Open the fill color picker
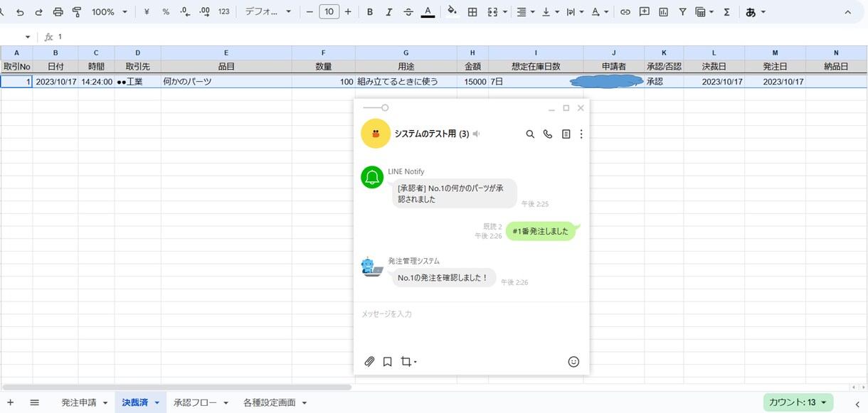Image resolution: width=868 pixels, height=413 pixels. pos(452,12)
